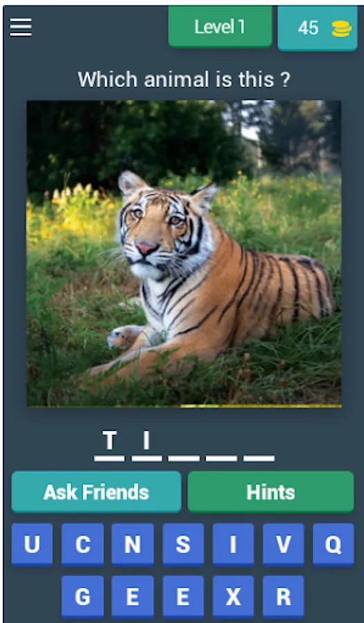Tap the tiger photo
Viewport: 364px width, 623px height.
click(183, 254)
